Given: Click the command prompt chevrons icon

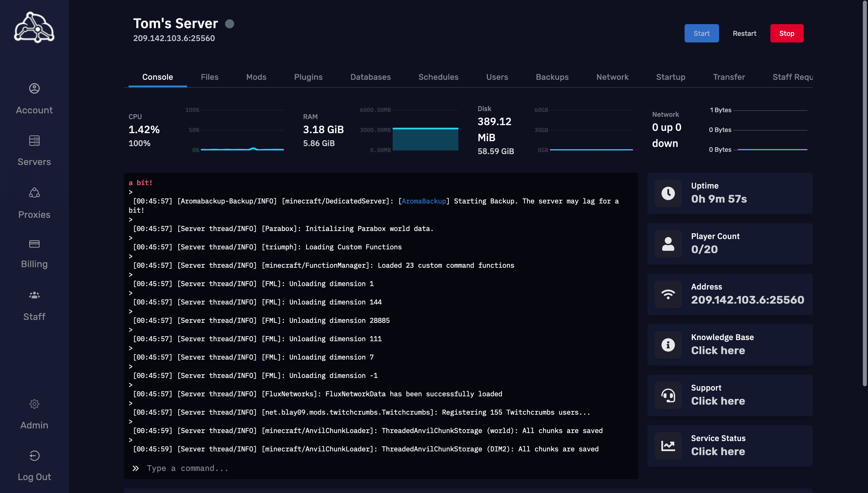Looking at the screenshot, I should [135, 468].
